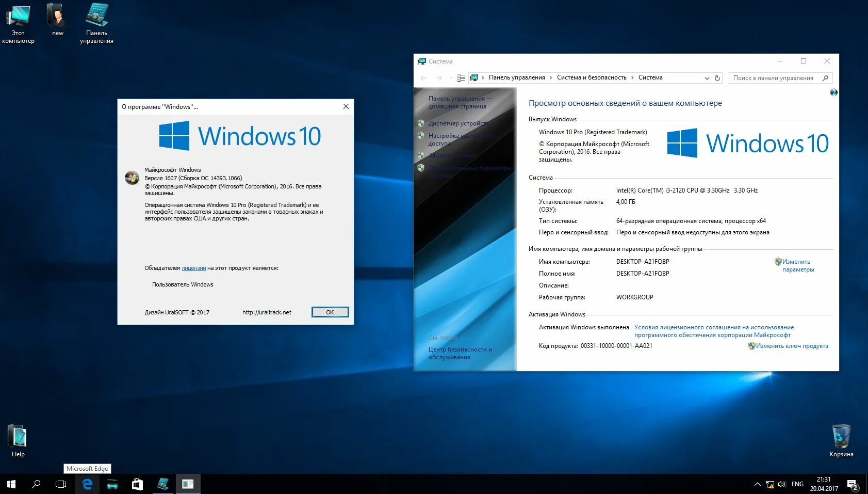The width and height of the screenshot is (868, 494).
Task: Click the Windows 10 logo in Система
Action: pos(748,144)
